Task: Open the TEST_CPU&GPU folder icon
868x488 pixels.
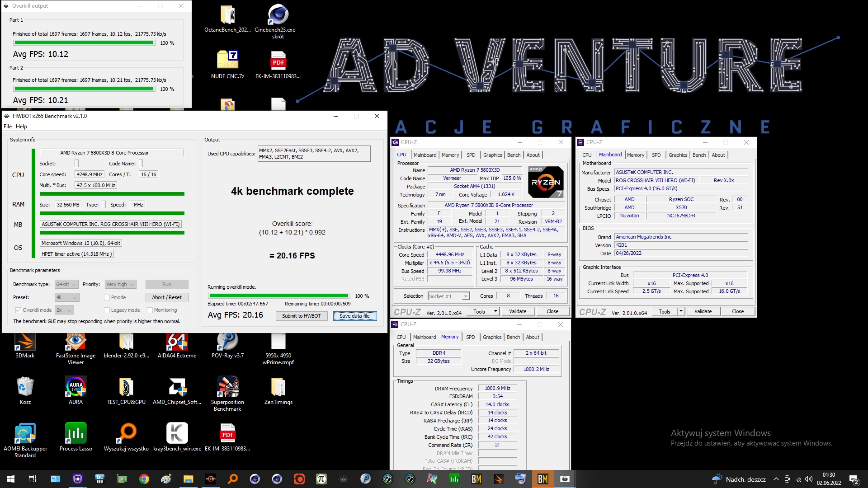Action: click(x=126, y=390)
